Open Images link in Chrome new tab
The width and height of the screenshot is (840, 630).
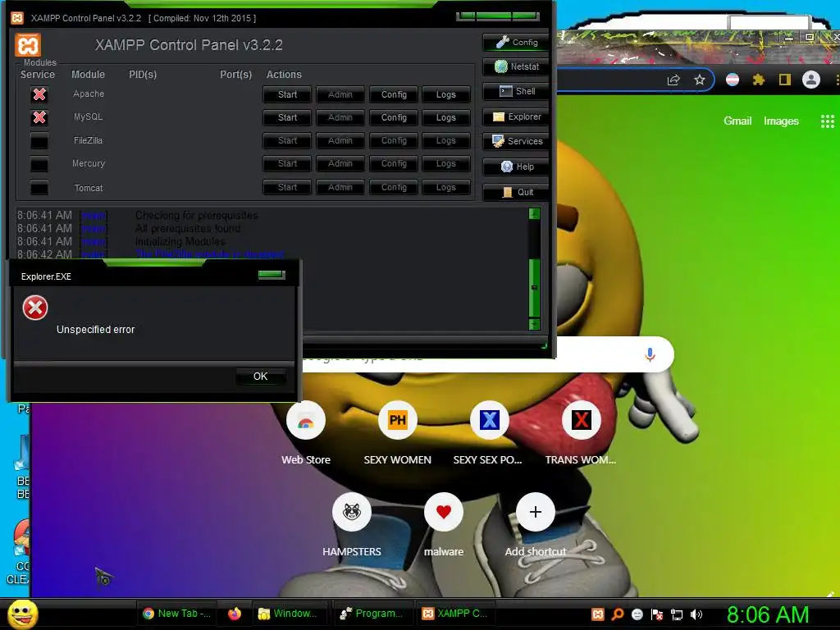coord(781,121)
